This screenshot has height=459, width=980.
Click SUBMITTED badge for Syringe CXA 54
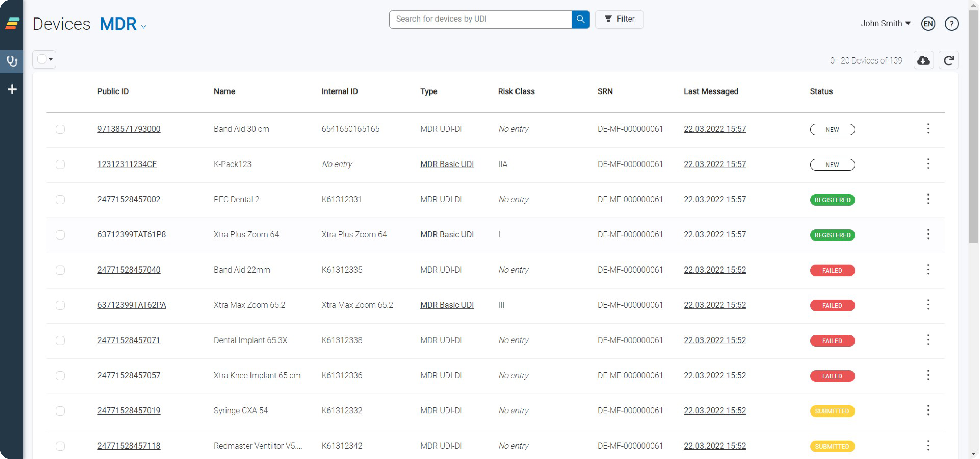[x=832, y=411]
